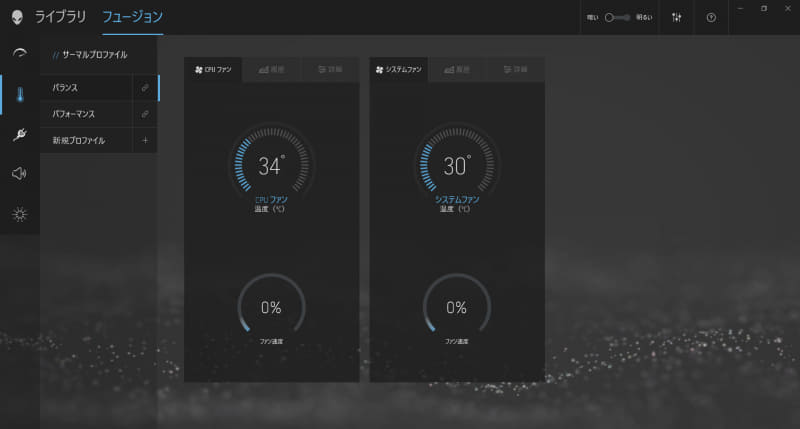
Task: Select the CPU ファン tab
Action: 213,69
